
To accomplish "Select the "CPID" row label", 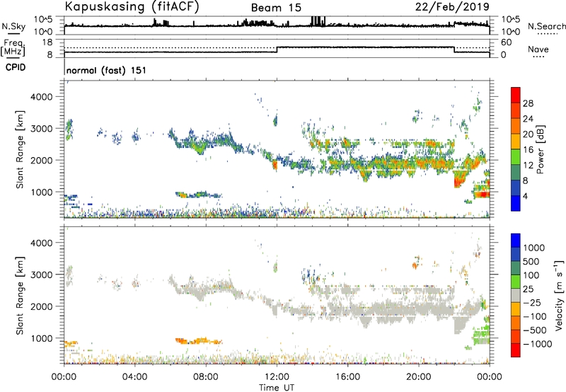I will point(16,67).
